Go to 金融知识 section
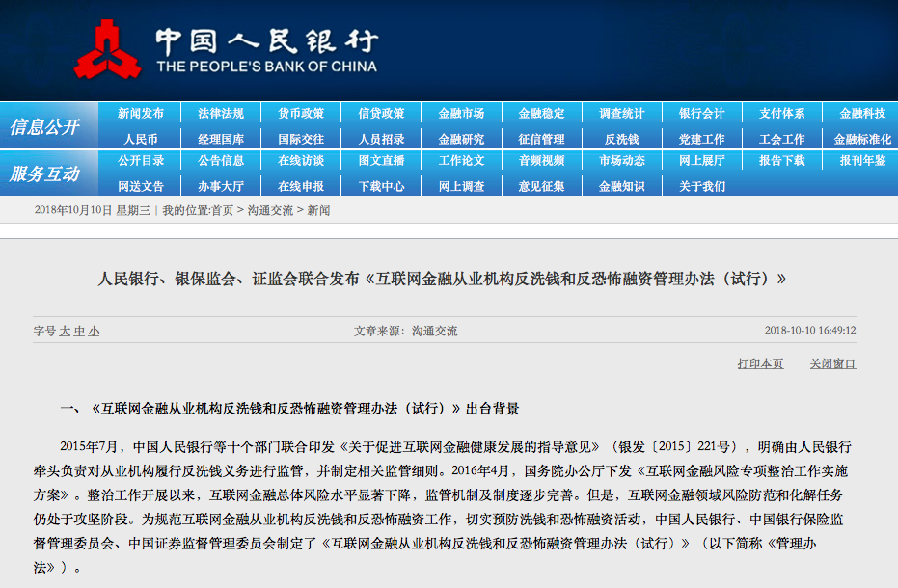898x588 pixels. [622, 187]
